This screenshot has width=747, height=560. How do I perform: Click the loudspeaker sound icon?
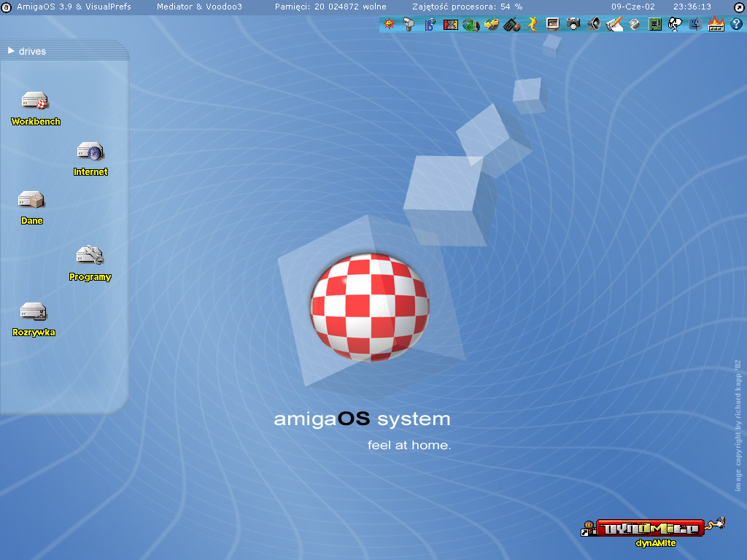594,24
